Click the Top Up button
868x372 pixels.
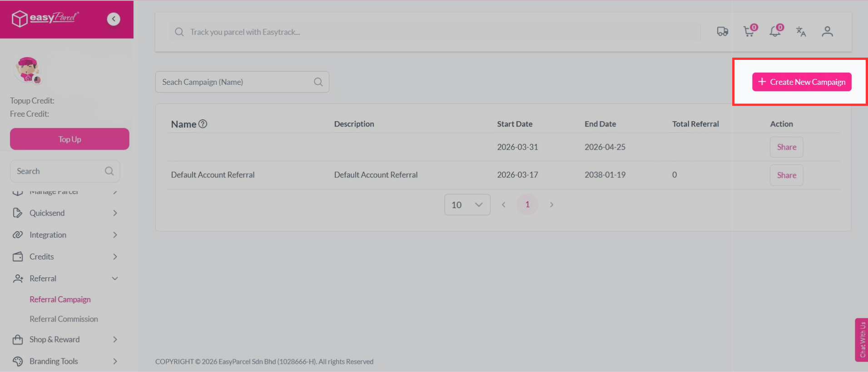pyautogui.click(x=69, y=139)
